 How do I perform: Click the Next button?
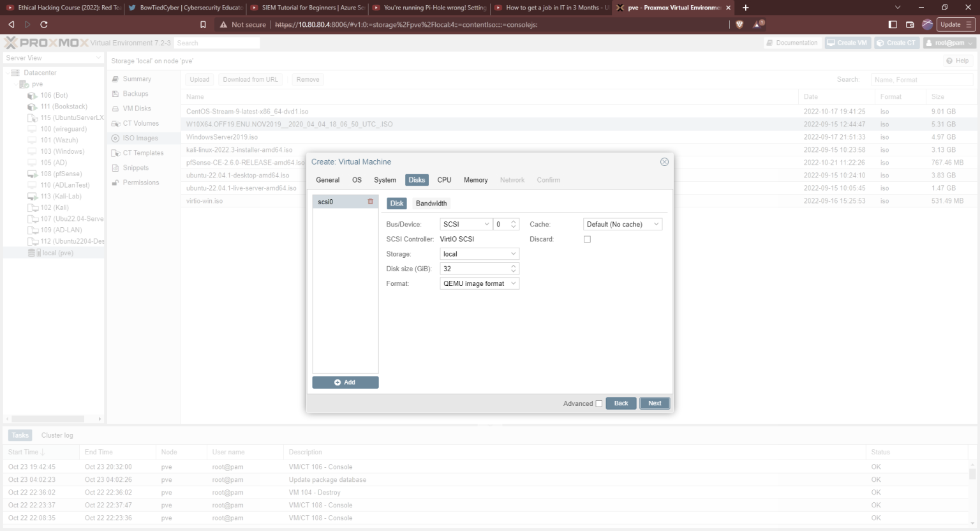pyautogui.click(x=655, y=403)
